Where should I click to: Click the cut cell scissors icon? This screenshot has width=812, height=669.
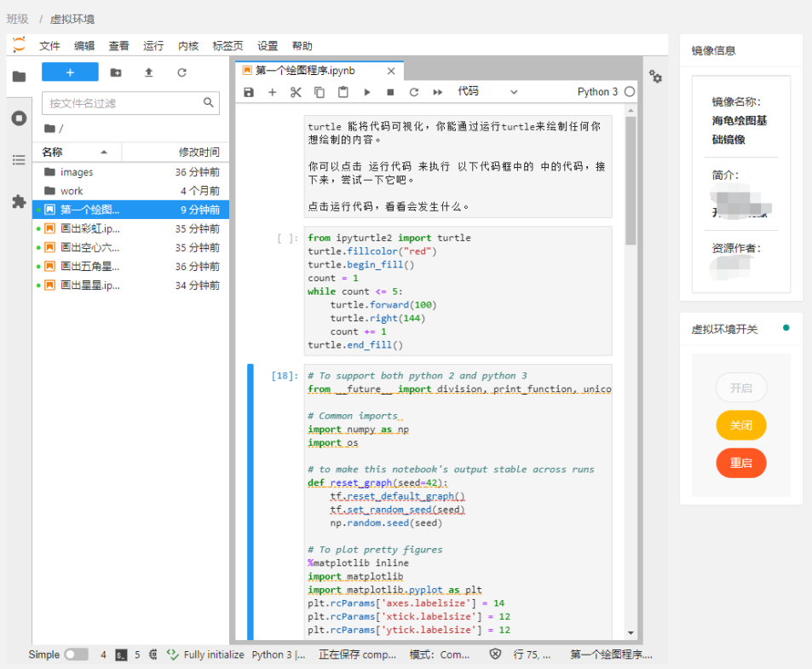pyautogui.click(x=296, y=92)
